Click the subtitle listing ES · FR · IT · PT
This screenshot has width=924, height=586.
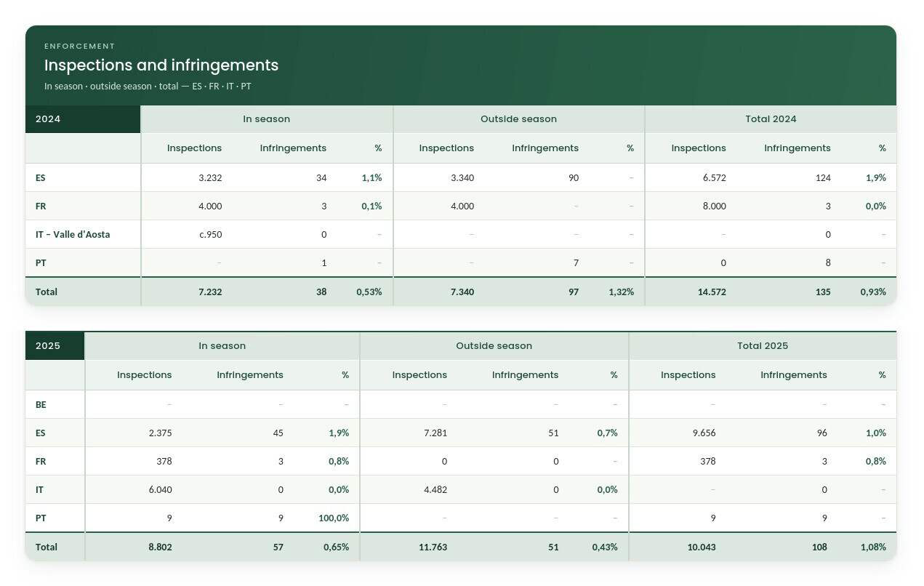coord(148,86)
